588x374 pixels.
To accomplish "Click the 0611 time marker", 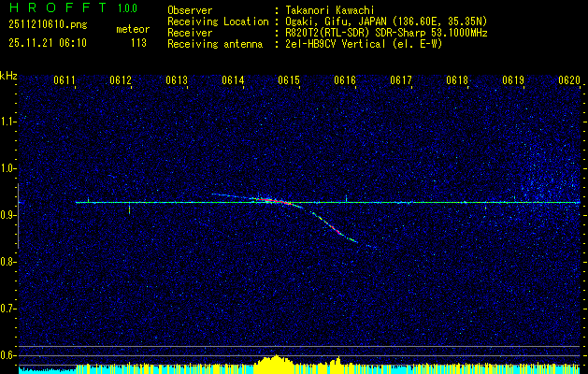I will tap(65, 81).
